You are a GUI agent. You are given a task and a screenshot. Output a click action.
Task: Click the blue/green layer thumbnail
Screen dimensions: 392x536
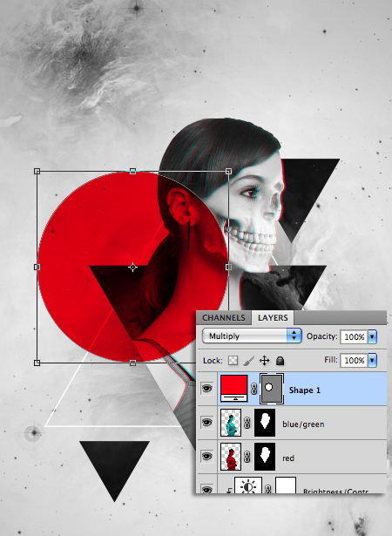(231, 423)
